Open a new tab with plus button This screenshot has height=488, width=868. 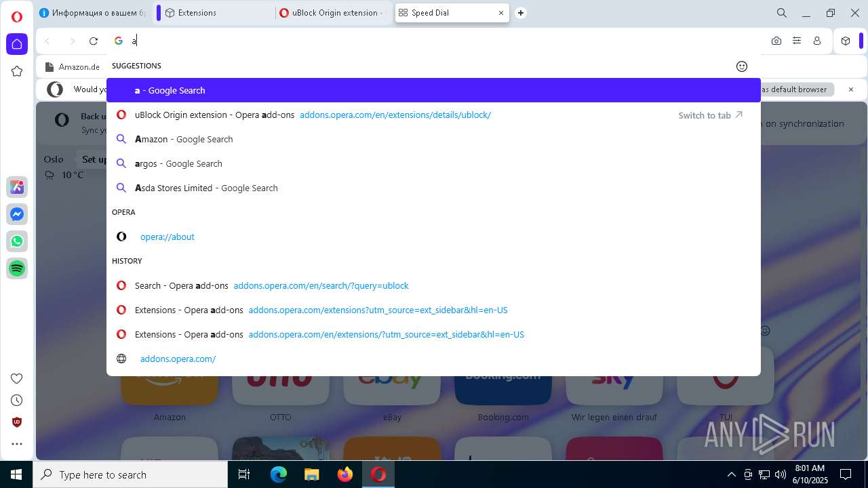tap(521, 13)
